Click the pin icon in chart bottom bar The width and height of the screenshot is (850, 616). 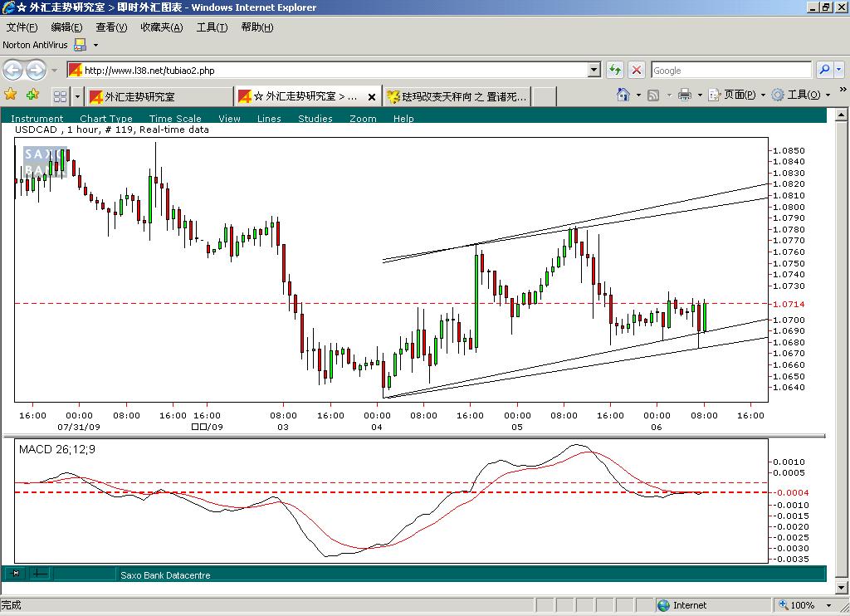[16, 573]
